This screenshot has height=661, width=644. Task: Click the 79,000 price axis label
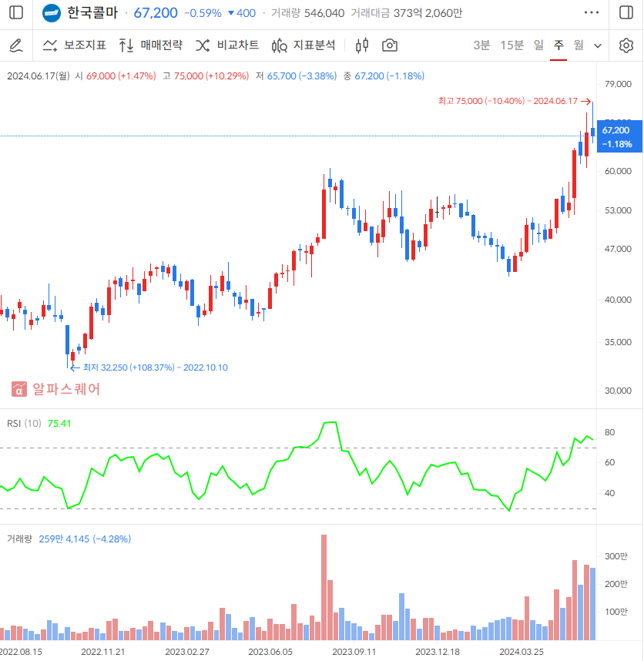click(x=618, y=84)
